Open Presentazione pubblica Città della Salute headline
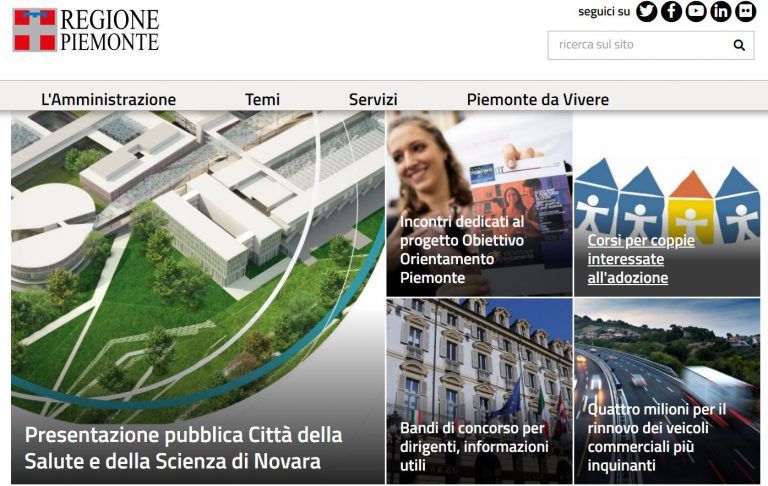The image size is (768, 486). [x=183, y=448]
